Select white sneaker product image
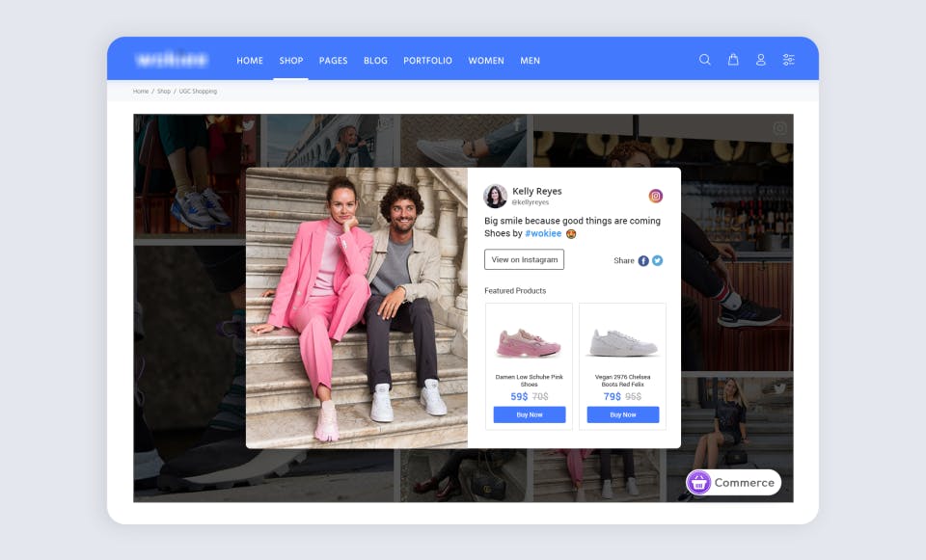 tap(622, 342)
